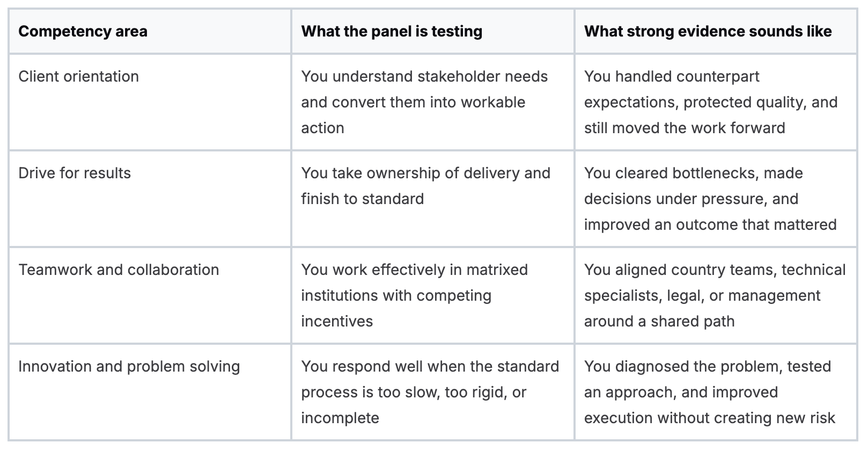Click the cell about diagnosing the problem
The image size is (868, 450).
pos(709,391)
